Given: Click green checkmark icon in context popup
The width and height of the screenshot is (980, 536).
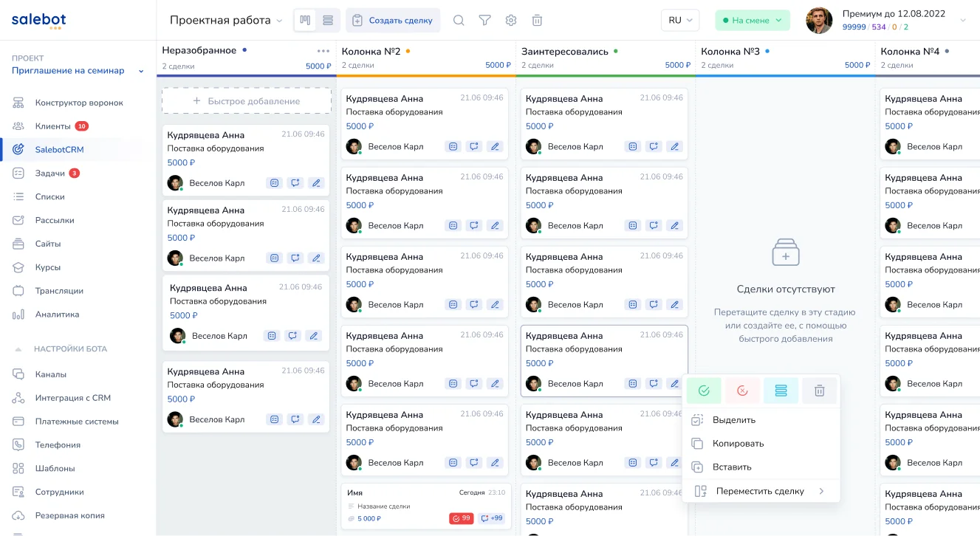Looking at the screenshot, I should click(704, 391).
